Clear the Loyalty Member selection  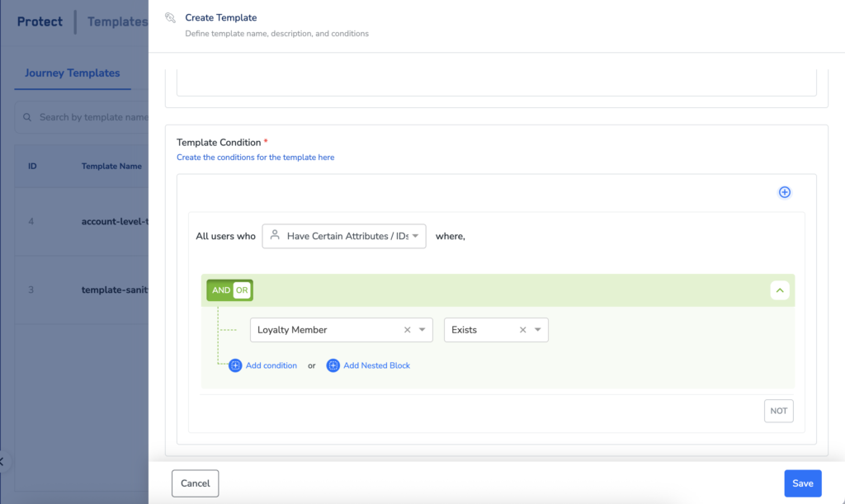pos(407,330)
